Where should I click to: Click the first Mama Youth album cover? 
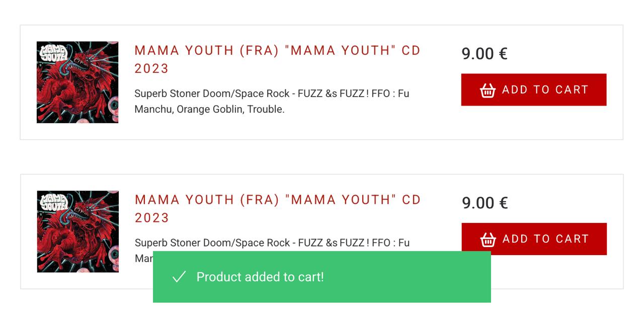(77, 82)
